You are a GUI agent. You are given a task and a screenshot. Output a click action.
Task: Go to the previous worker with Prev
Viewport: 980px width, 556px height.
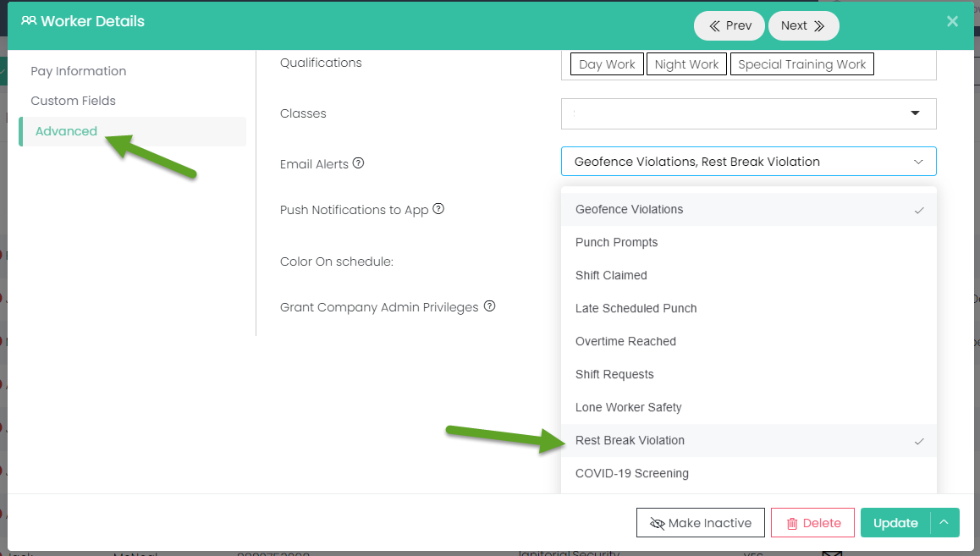click(x=729, y=25)
